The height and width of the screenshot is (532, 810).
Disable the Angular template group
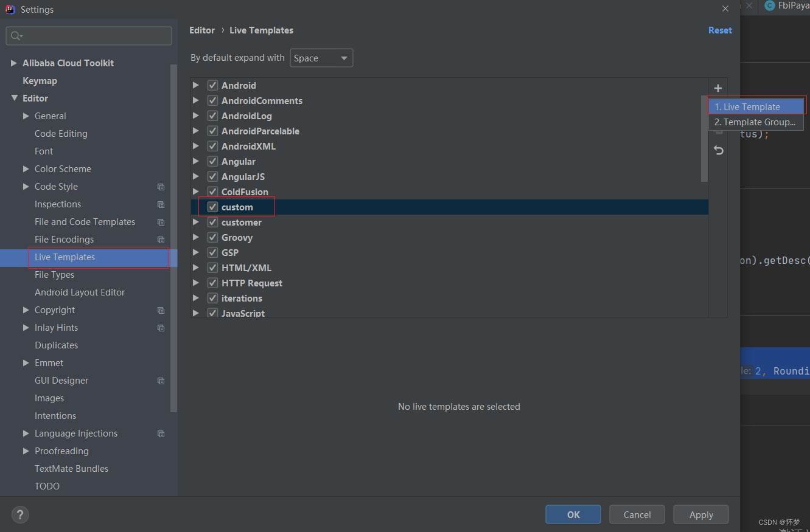pyautogui.click(x=212, y=161)
